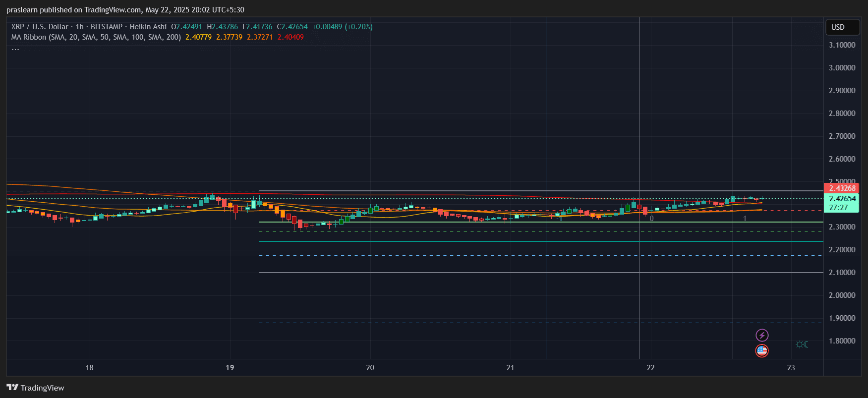Viewport: 868px width, 398px height.
Task: Click the SMA 200 value 2.40409
Action: tap(290, 37)
